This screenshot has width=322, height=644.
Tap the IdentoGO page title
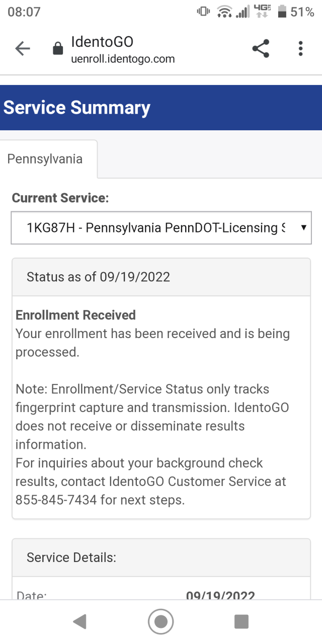point(102,41)
